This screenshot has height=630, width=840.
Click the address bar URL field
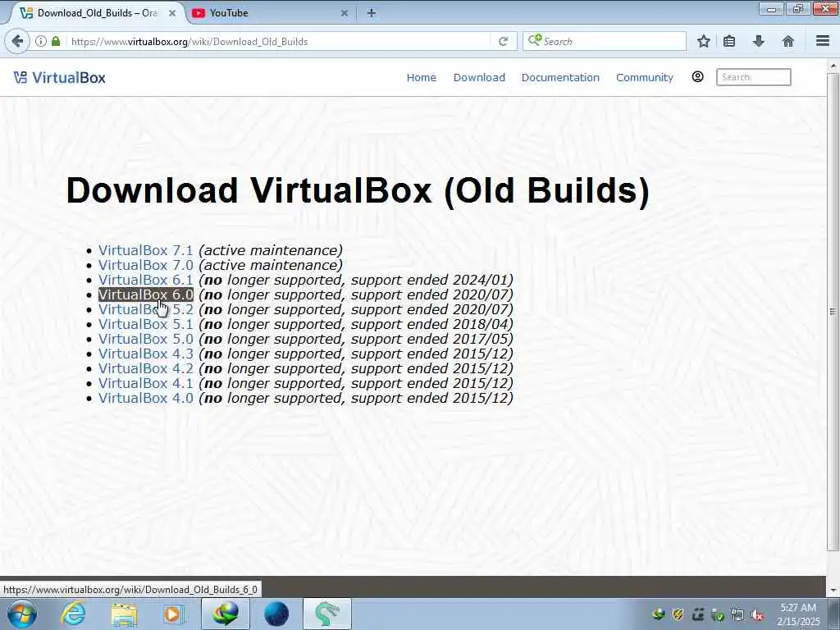[279, 41]
